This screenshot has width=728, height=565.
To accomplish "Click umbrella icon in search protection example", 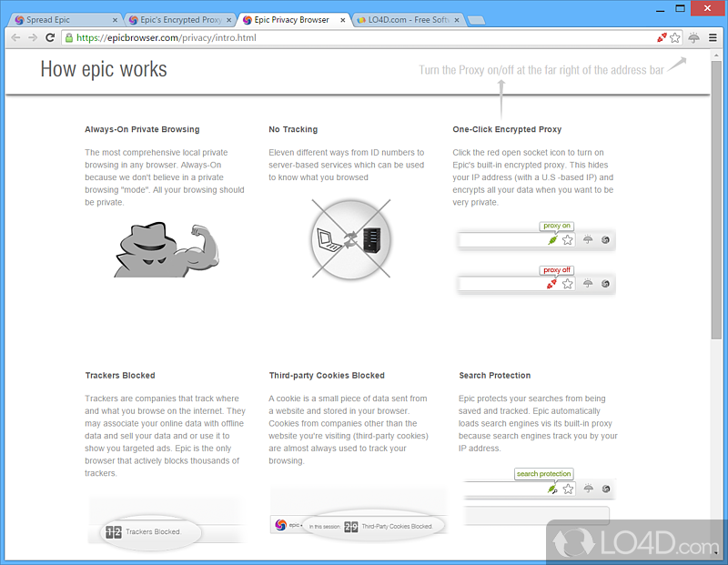I will tap(588, 489).
